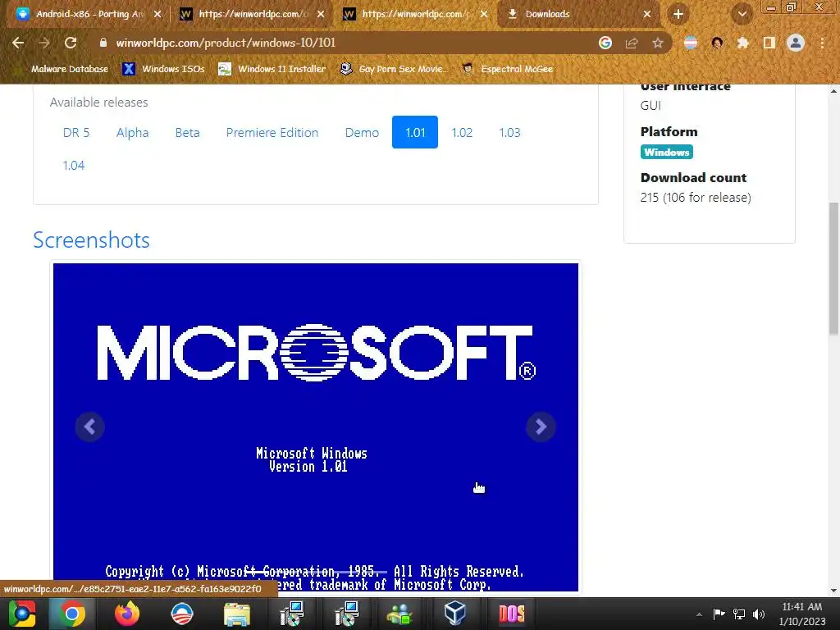Click the Google icon in address bar
This screenshot has height=630, width=840.
[605, 43]
